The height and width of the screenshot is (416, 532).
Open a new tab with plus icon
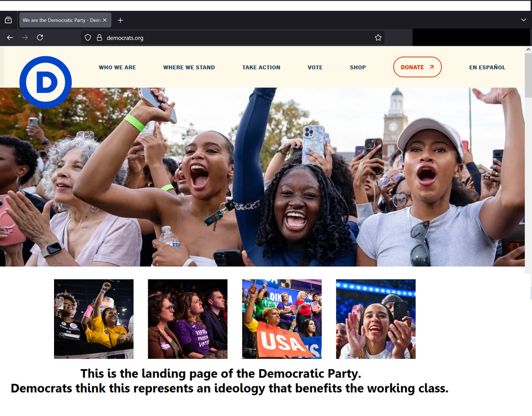click(120, 20)
